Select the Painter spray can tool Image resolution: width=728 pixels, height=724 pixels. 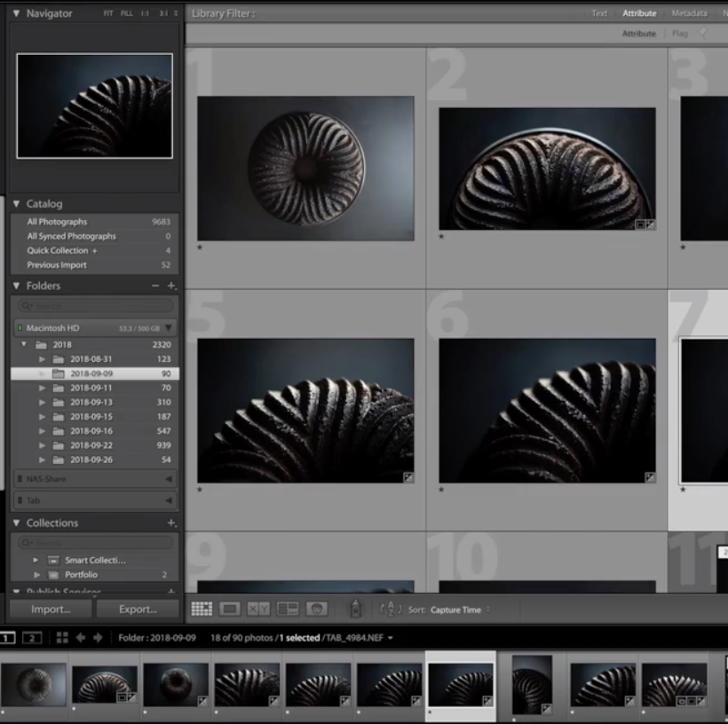(x=356, y=609)
